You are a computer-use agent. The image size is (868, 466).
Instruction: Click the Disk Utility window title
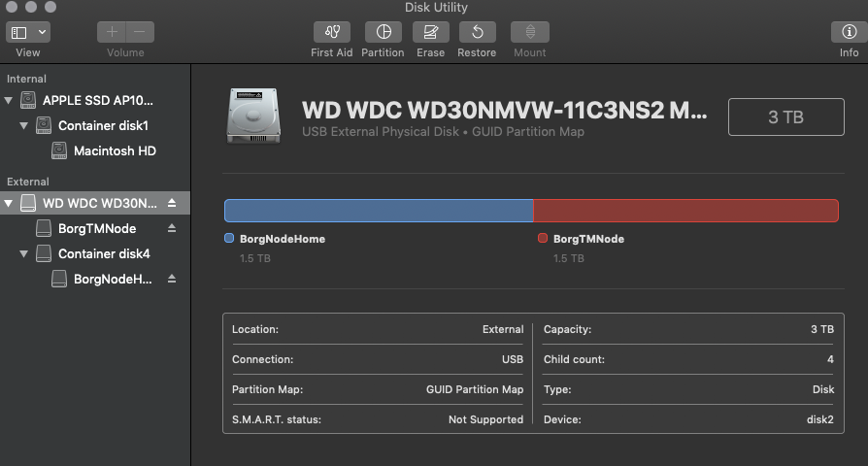click(436, 7)
